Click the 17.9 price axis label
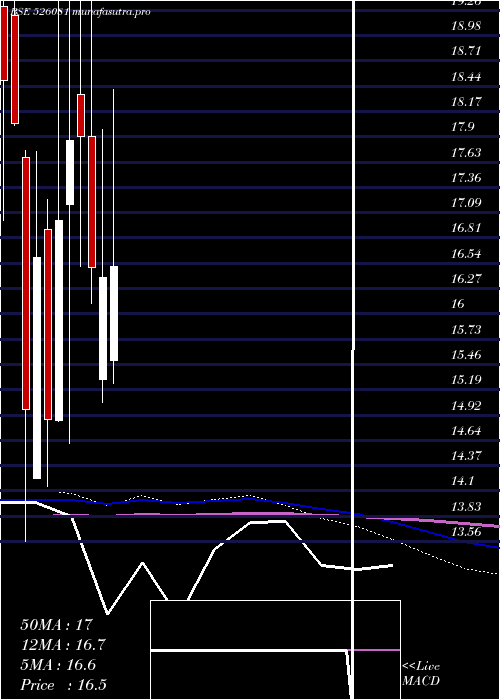Screen dimensions: 500x700 click(462, 127)
